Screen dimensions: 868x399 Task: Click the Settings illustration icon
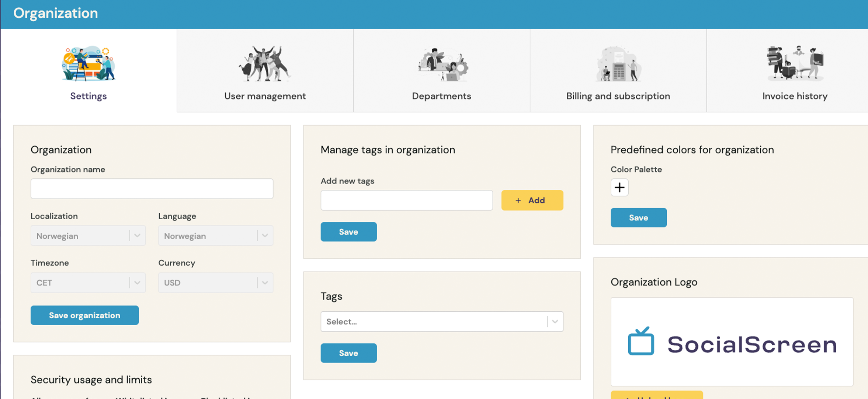click(88, 63)
